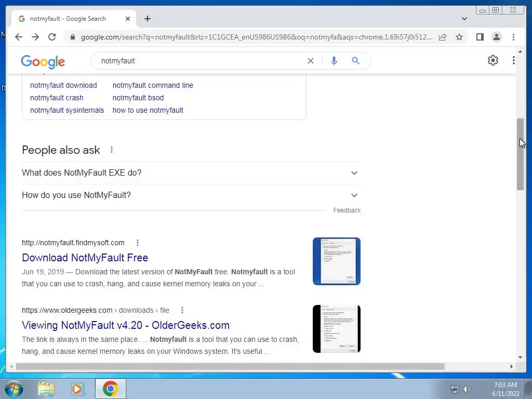Click the horizontal scrollbar thumb
This screenshot has width=532, height=399.
point(230,366)
